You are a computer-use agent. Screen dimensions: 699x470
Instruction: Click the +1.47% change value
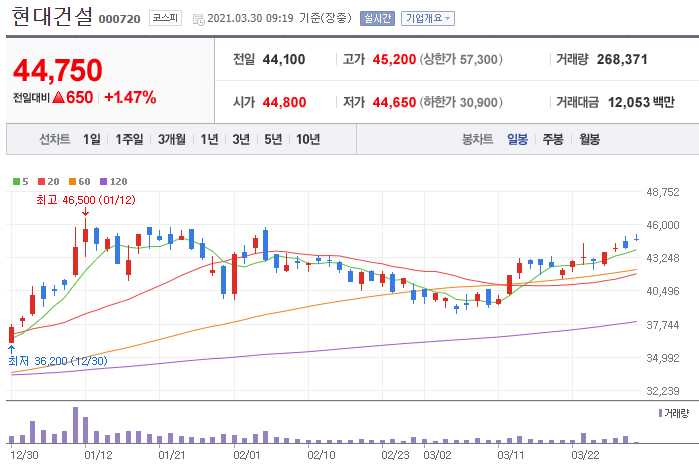130,97
